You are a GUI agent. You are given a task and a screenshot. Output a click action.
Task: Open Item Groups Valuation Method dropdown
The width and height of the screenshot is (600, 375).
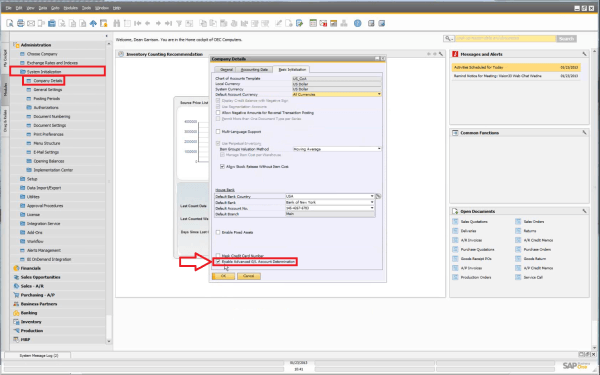tap(379, 149)
